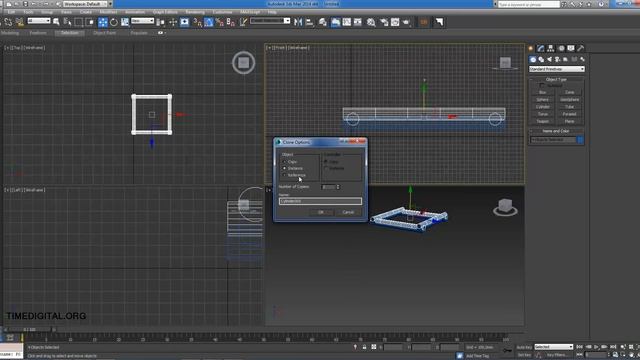The image size is (640, 360).
Task: Toggle the Spinner Snap icon
Action: click(x=231, y=22)
